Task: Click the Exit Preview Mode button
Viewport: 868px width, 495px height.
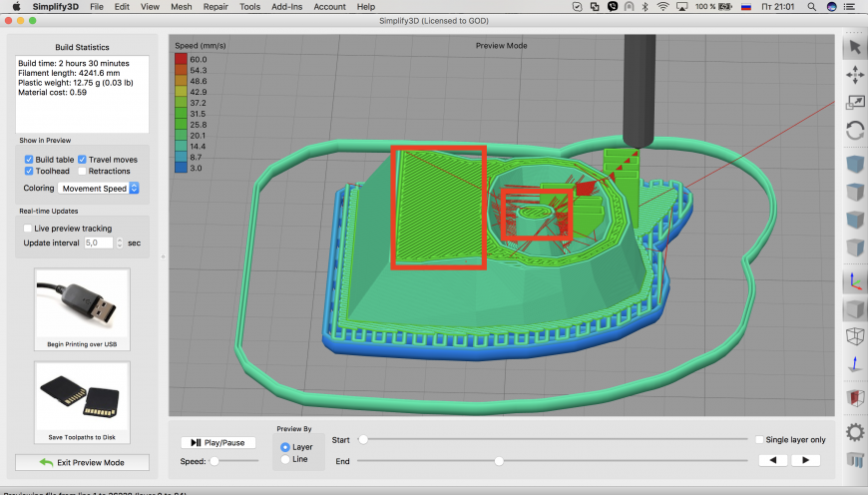Action: tap(82, 463)
